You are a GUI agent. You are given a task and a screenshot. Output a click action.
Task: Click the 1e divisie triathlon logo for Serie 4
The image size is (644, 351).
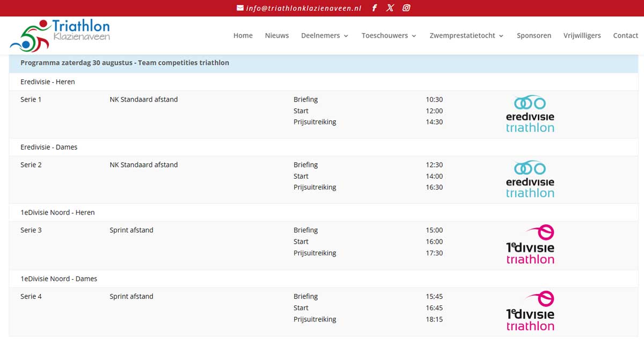pos(530,310)
